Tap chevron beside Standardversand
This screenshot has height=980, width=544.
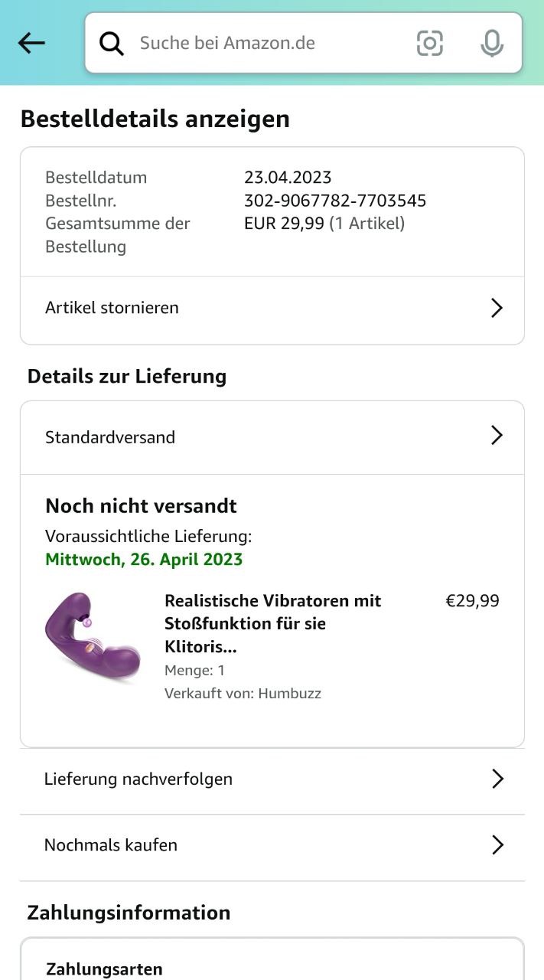coord(497,436)
